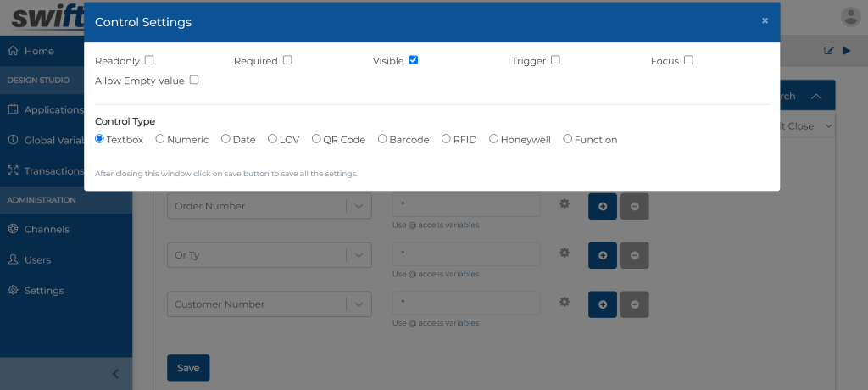Collapse the sidebar using the left chevron

coord(115,374)
